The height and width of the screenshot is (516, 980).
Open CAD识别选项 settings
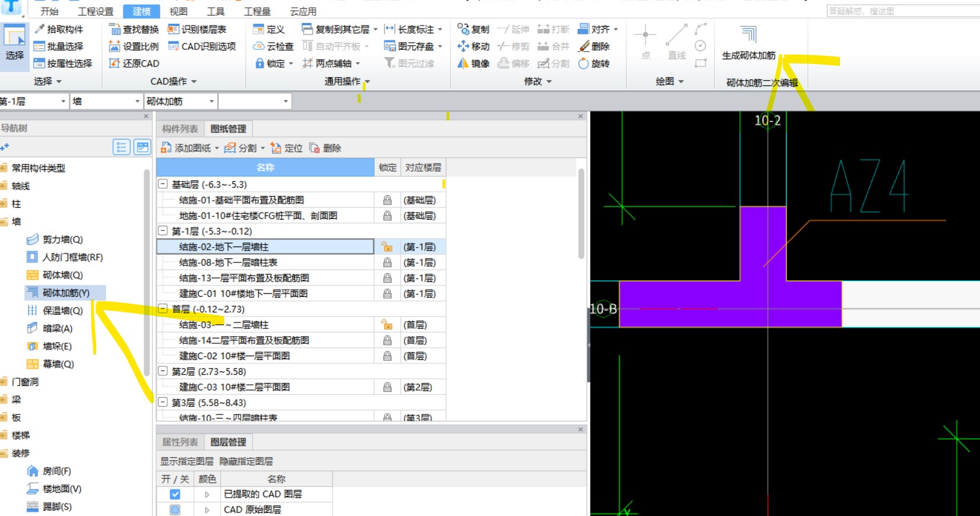[x=202, y=46]
